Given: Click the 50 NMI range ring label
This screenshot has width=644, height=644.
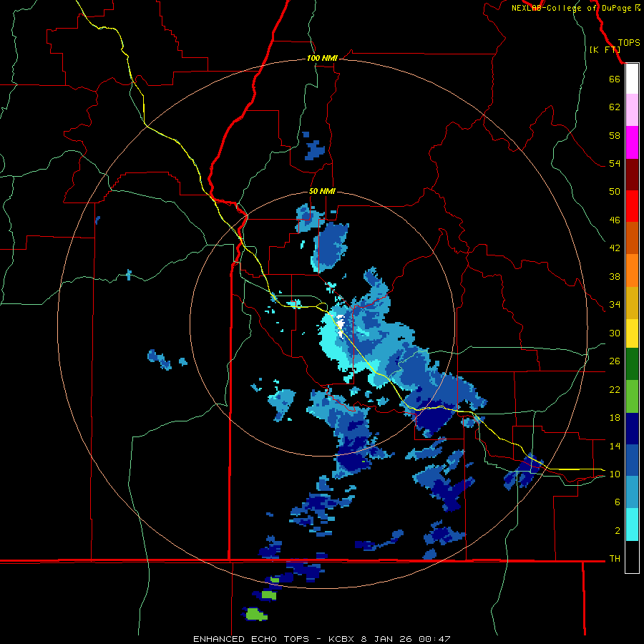Looking at the screenshot, I should click(322, 191).
